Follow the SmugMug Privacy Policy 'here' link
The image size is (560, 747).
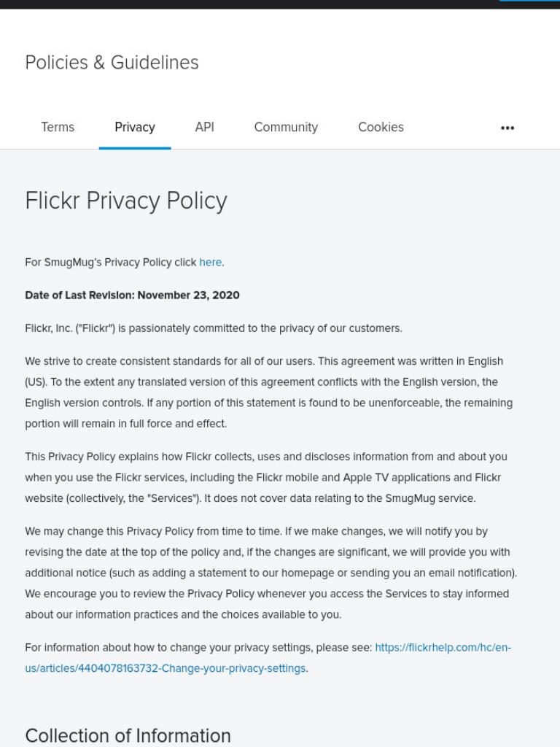pyautogui.click(x=210, y=263)
